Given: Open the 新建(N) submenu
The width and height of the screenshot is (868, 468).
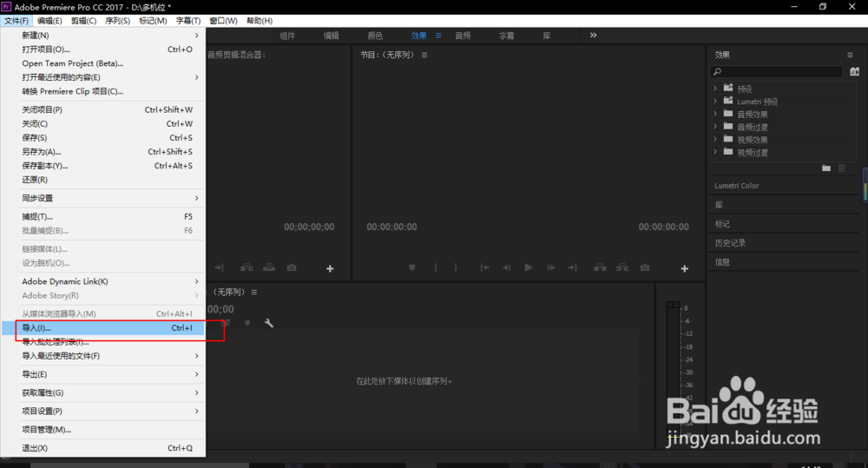Looking at the screenshot, I should [103, 36].
